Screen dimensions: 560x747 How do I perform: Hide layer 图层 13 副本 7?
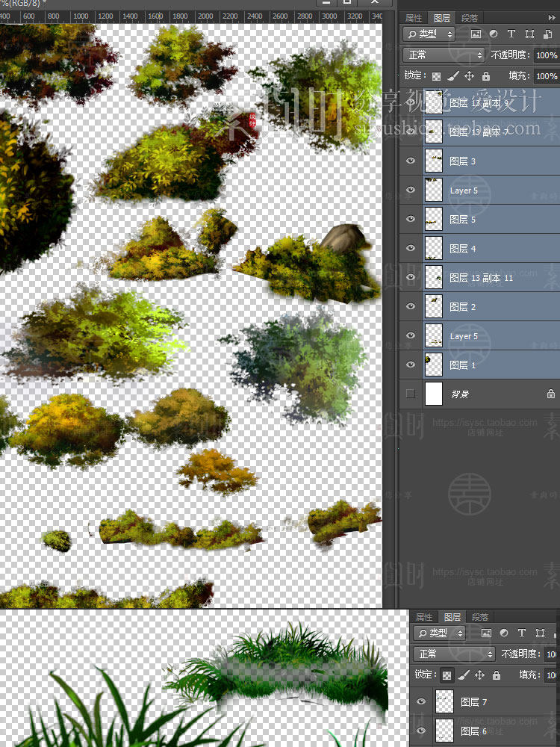click(x=411, y=131)
